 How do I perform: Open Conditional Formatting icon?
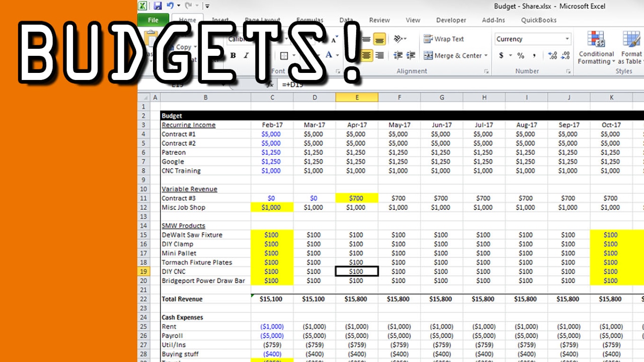(x=596, y=40)
